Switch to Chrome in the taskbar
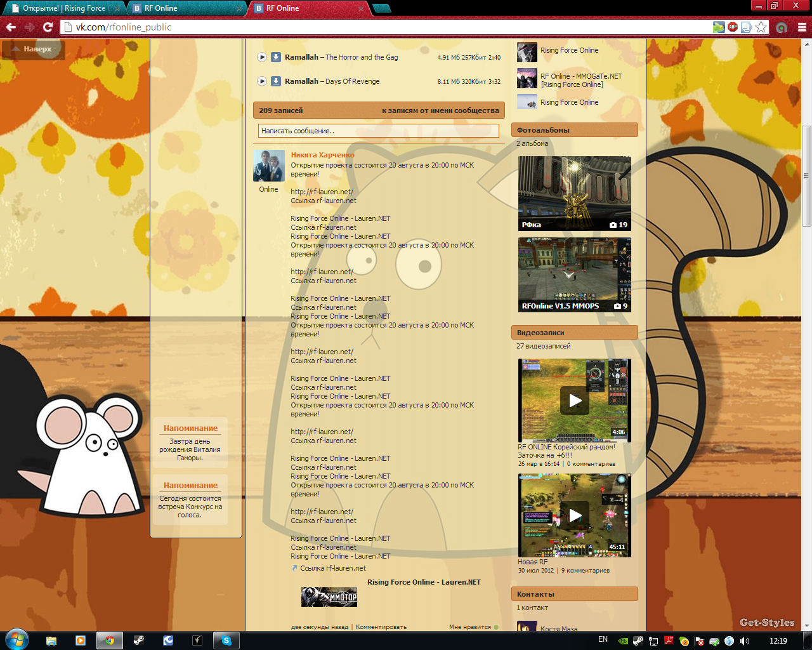 [110, 640]
